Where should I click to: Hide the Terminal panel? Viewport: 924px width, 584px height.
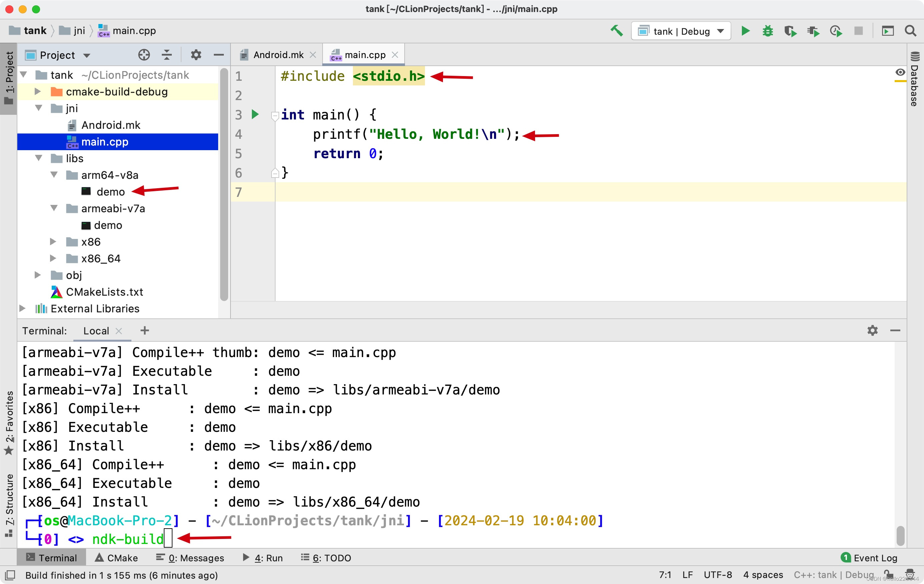895,330
